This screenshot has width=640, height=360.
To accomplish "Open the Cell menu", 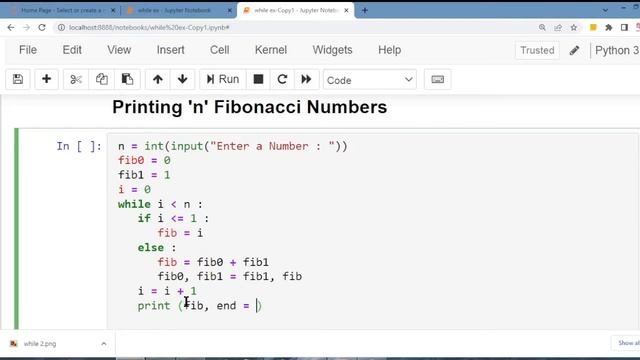I will [x=220, y=50].
